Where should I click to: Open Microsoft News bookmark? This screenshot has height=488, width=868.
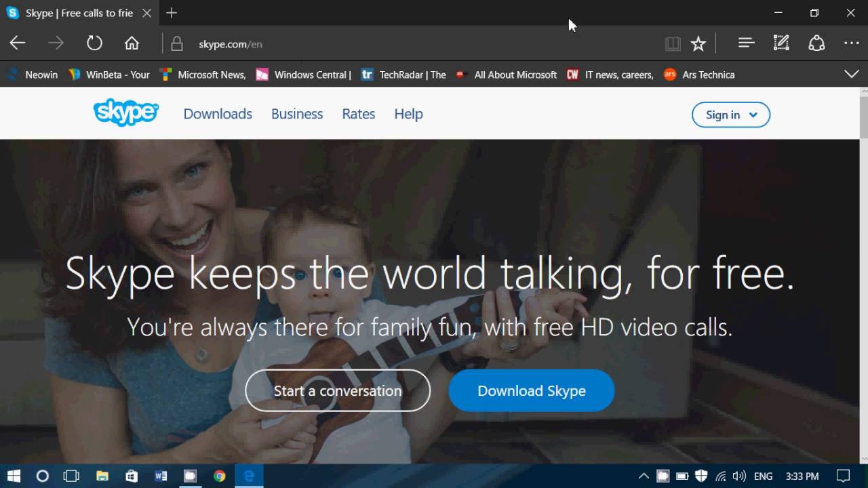(x=203, y=75)
